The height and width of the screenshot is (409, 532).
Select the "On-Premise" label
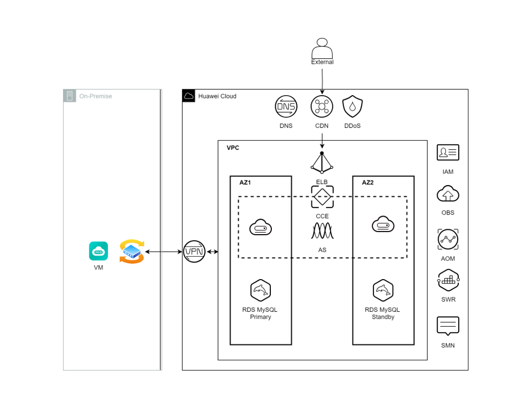pyautogui.click(x=96, y=96)
